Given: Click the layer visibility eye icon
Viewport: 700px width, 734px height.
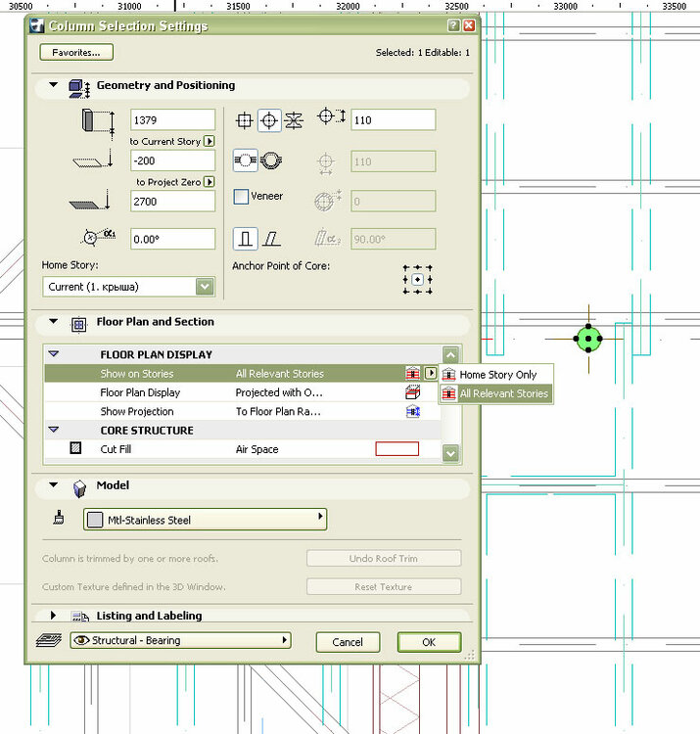Looking at the screenshot, I should coord(81,640).
